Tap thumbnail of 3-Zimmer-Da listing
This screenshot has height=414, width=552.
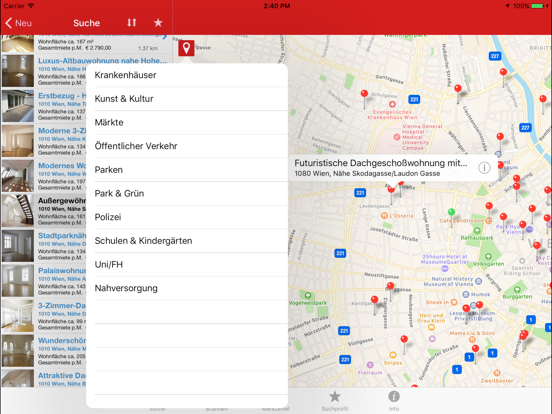point(18,315)
